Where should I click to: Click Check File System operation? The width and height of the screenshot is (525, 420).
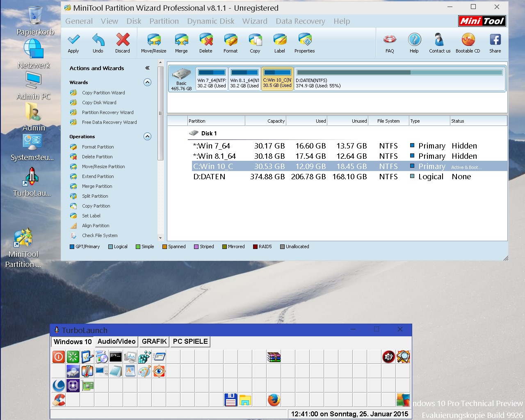coord(100,235)
